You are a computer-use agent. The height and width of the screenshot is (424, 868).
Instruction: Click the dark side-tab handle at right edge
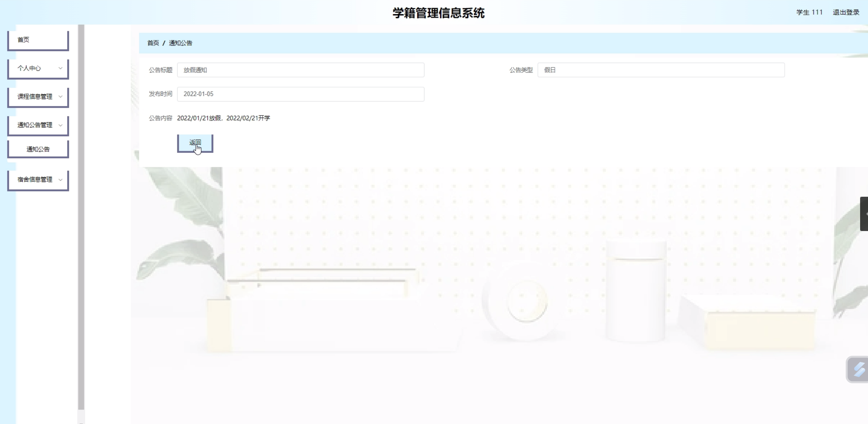864,214
